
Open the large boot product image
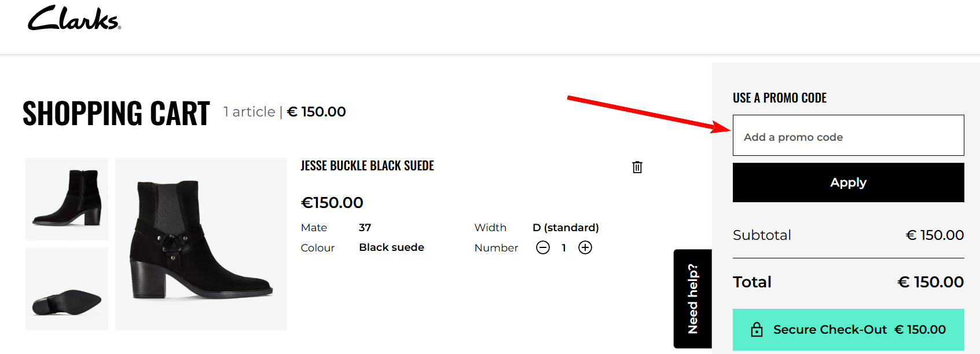[201, 244]
